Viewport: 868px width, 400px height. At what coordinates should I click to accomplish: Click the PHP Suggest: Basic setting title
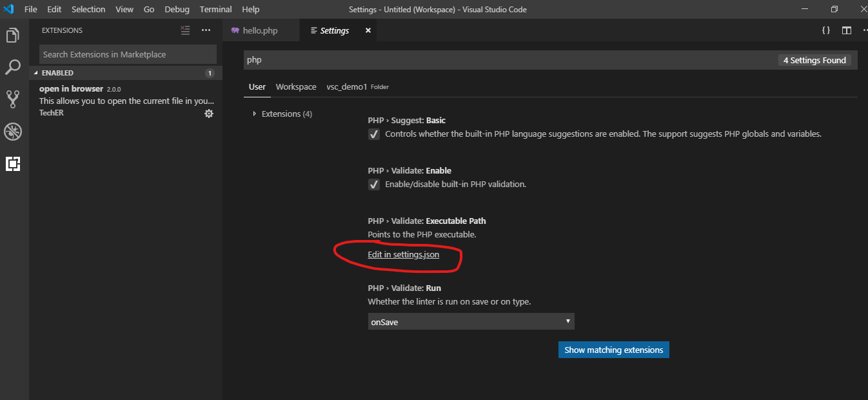(x=407, y=120)
